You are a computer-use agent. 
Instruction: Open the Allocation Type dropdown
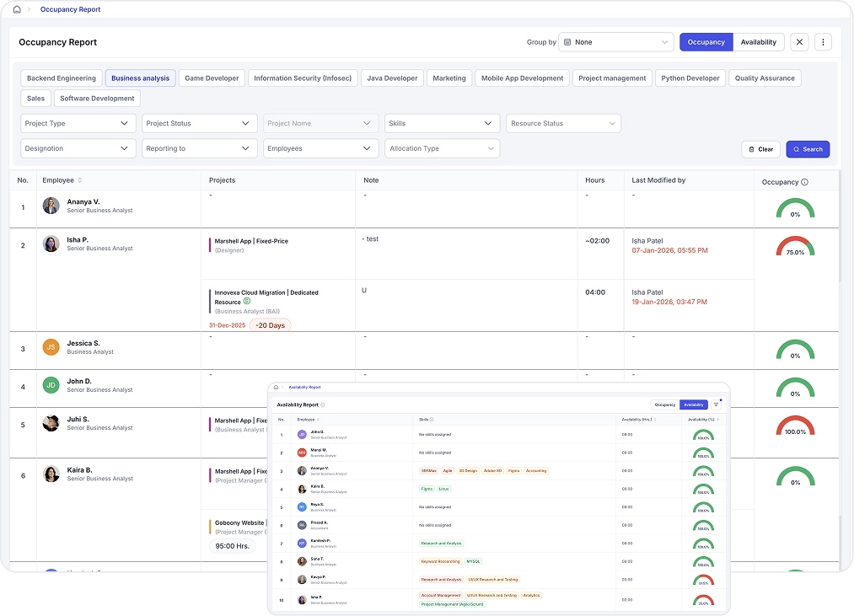tap(442, 148)
